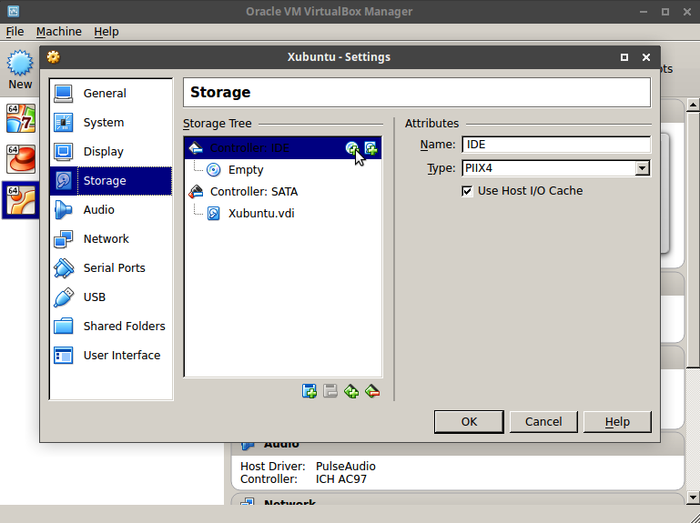Open USB settings
The height and width of the screenshot is (523, 700).
click(111, 297)
